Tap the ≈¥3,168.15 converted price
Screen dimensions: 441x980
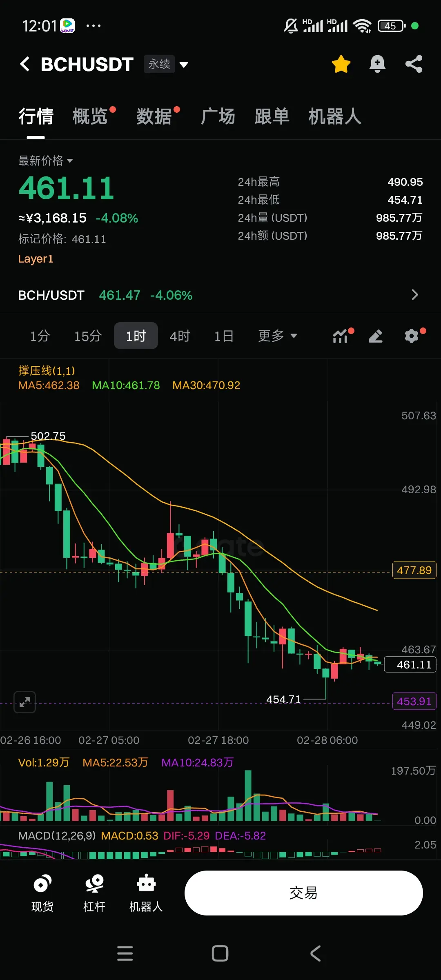(52, 218)
